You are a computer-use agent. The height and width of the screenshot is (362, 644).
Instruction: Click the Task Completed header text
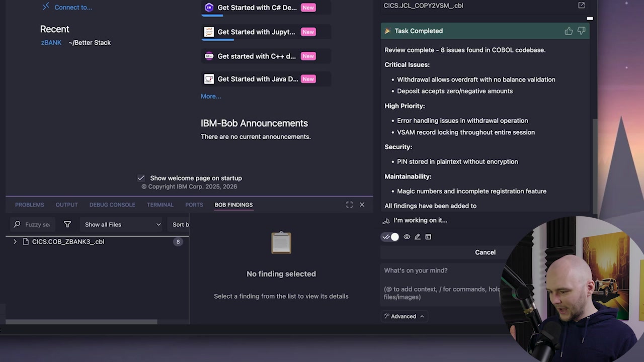point(419,31)
